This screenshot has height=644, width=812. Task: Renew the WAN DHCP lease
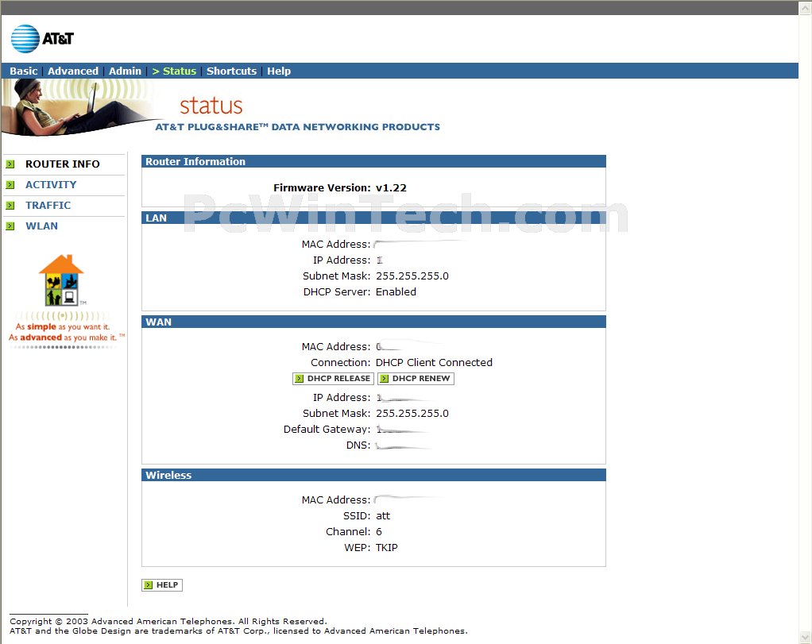pos(416,379)
